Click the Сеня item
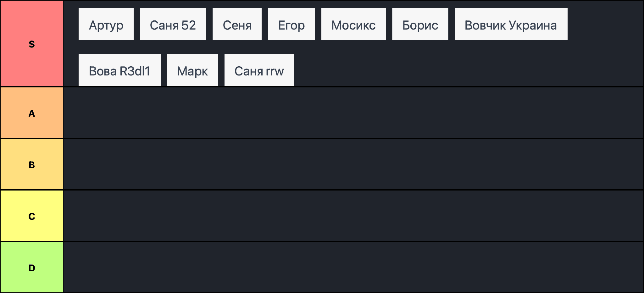644x293 pixels. pyautogui.click(x=237, y=25)
